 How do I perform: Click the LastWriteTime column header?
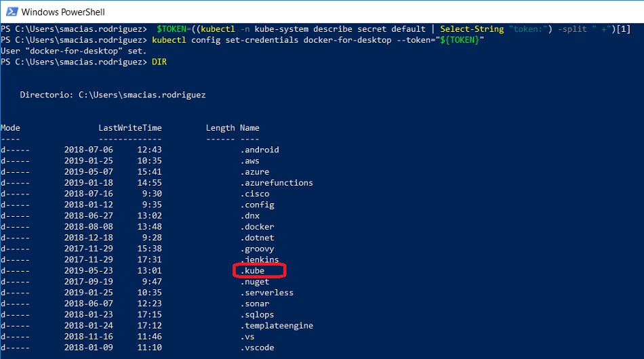click(x=130, y=128)
